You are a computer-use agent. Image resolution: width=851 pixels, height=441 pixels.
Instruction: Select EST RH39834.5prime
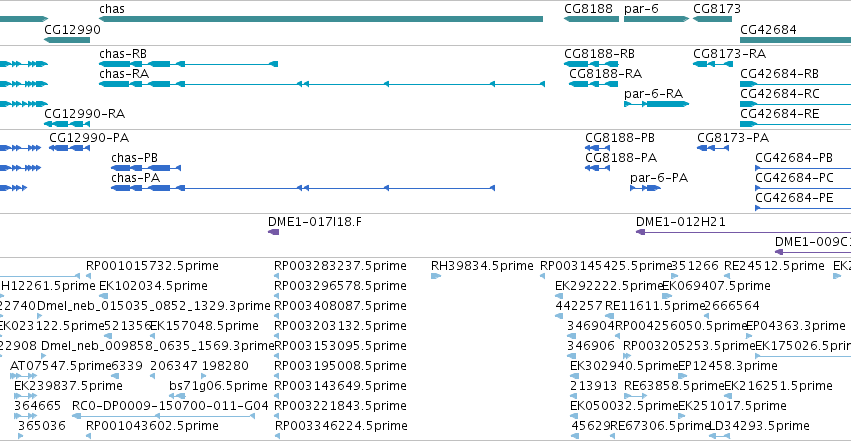point(482,266)
